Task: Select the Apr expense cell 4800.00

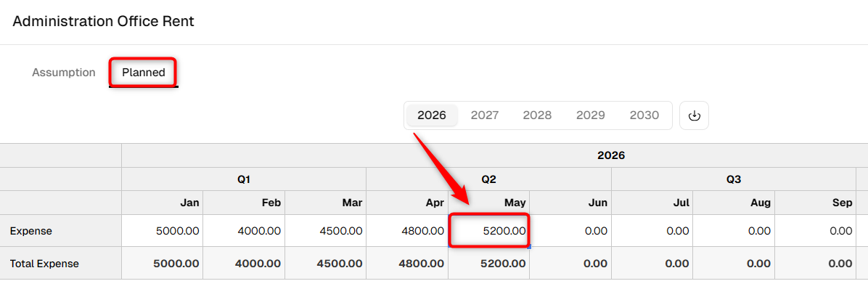Action: [407, 231]
